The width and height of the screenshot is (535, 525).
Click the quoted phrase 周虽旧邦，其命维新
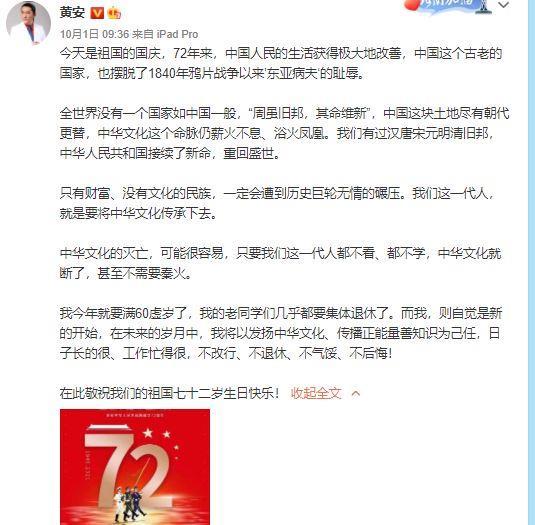coord(309,113)
